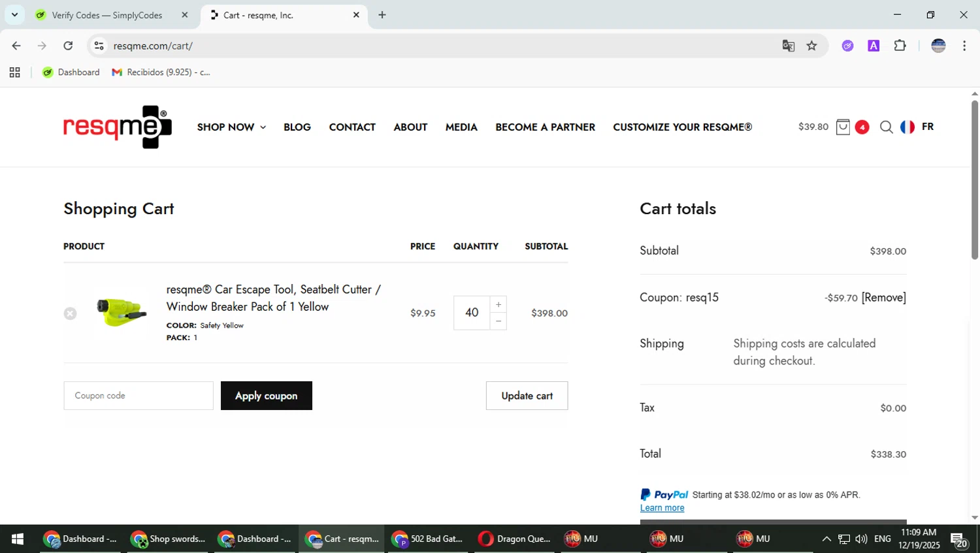The height and width of the screenshot is (553, 980).
Task: Open the MEDIA menu item
Action: 461,127
